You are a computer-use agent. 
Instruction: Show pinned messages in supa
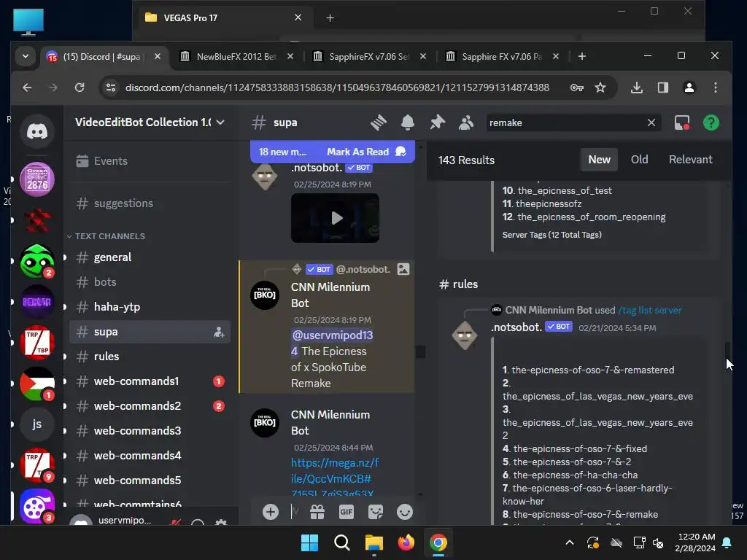click(437, 122)
